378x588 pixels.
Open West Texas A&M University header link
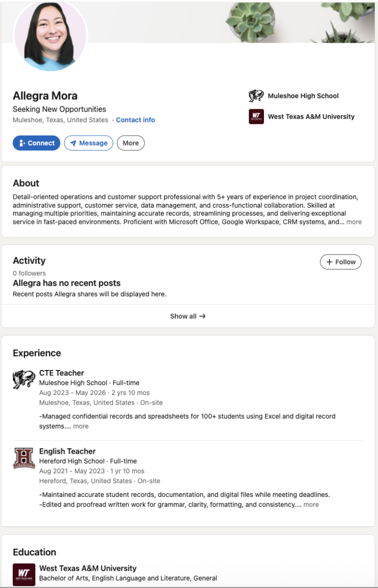311,117
